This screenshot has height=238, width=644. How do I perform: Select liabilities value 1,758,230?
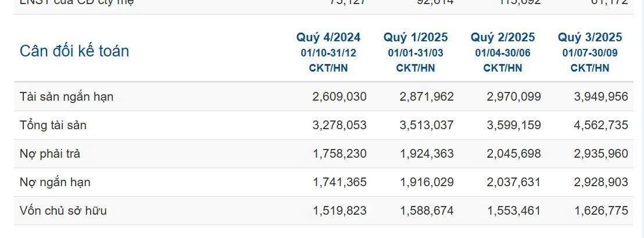[339, 154]
